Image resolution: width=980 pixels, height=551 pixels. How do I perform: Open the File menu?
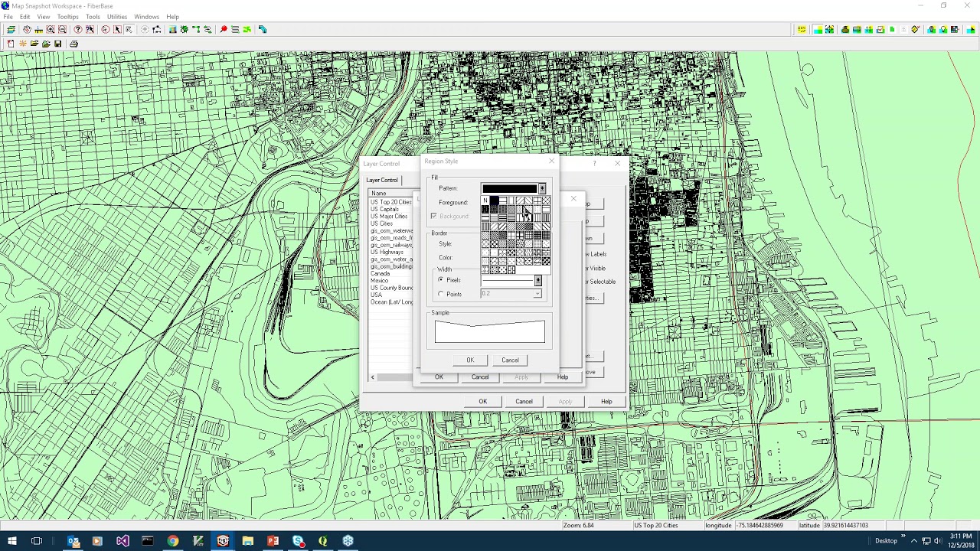(8, 17)
